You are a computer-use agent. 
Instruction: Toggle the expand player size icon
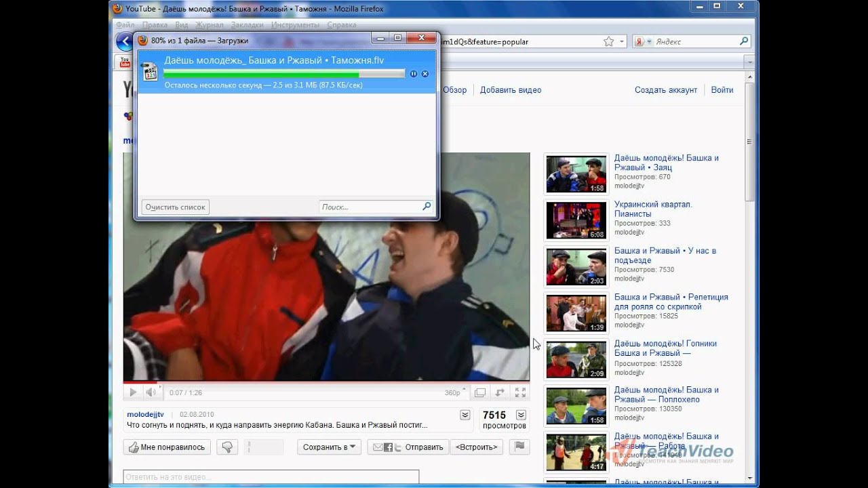pyautogui.click(x=500, y=392)
